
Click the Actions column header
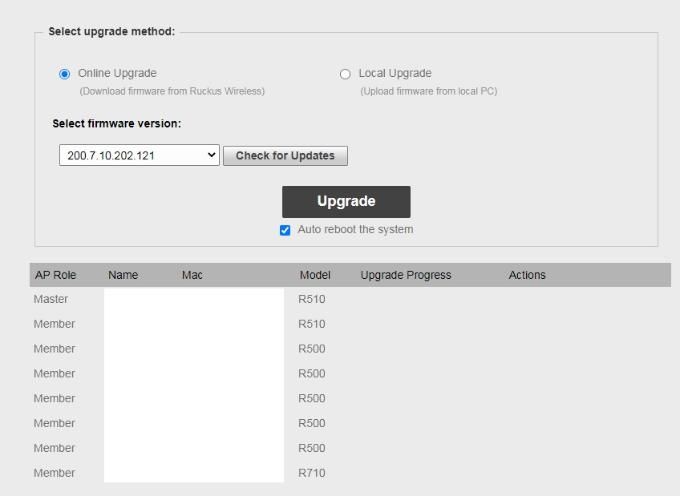(x=527, y=275)
